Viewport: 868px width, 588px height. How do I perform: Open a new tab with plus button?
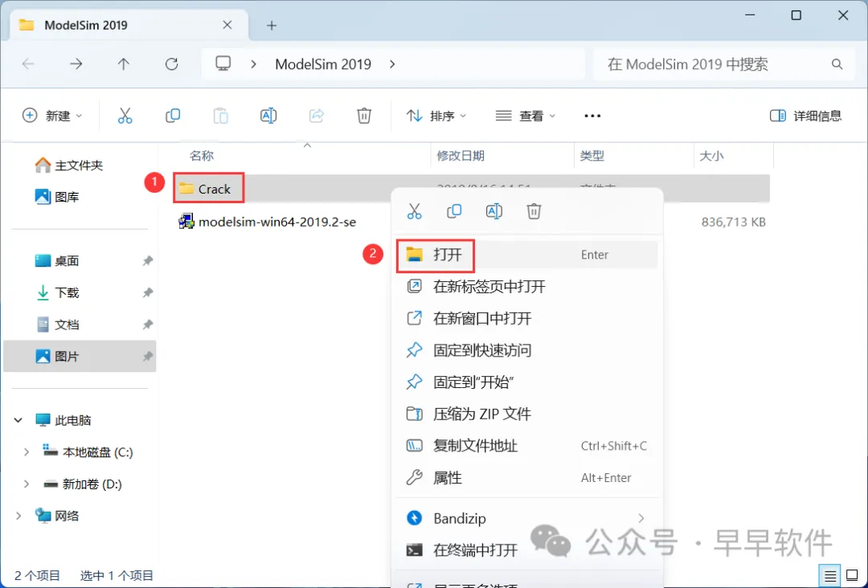pos(272,26)
